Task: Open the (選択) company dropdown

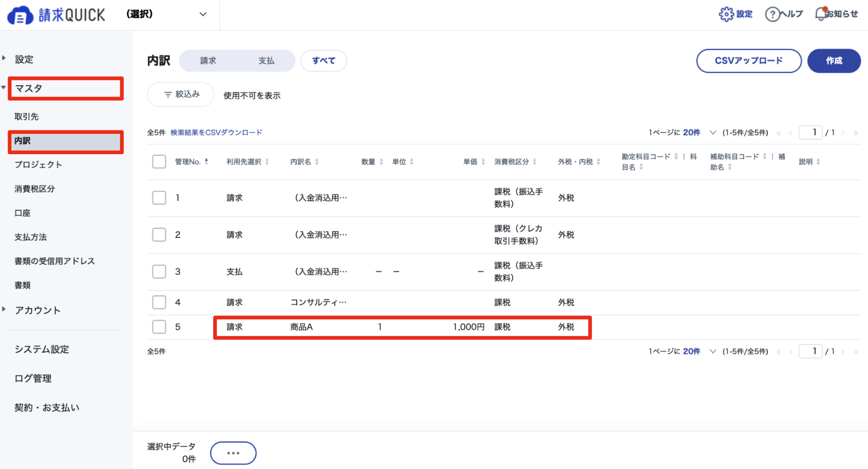Action: (x=166, y=14)
